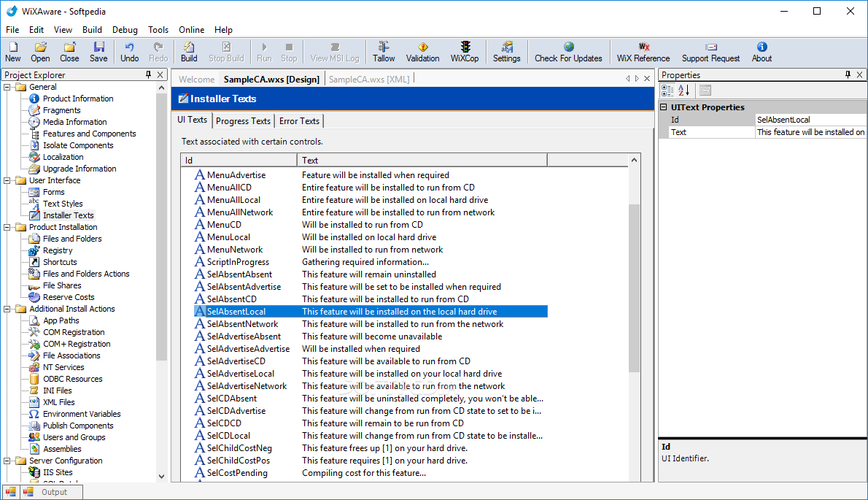Launch the Tallow tool
Image resolution: width=868 pixels, height=500 pixels.
click(384, 52)
